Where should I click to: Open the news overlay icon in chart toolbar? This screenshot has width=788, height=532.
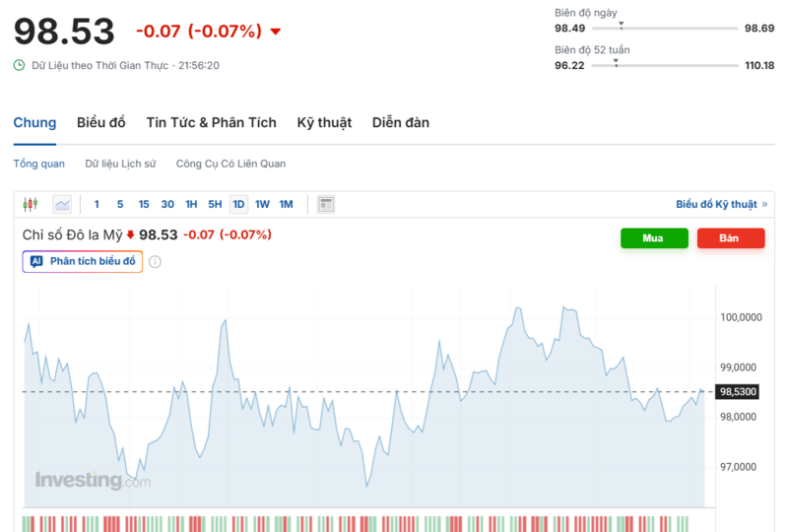pyautogui.click(x=326, y=204)
